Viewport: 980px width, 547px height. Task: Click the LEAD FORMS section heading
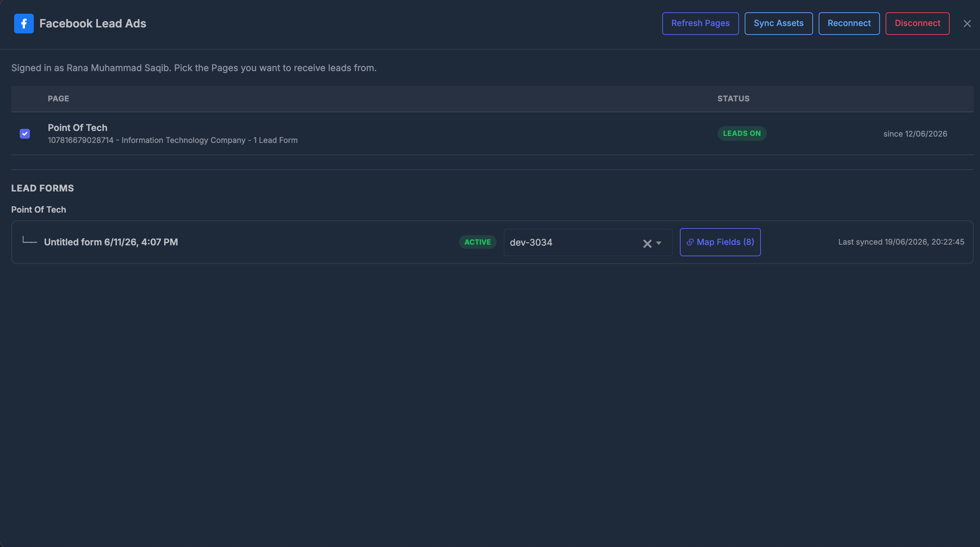coord(43,188)
